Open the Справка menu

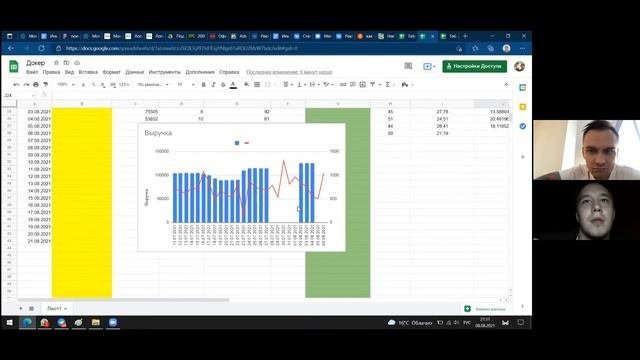click(x=229, y=72)
